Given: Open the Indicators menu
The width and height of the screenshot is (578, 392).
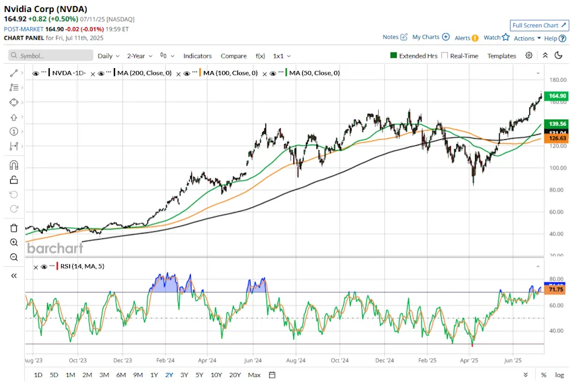Looking at the screenshot, I should [x=197, y=56].
